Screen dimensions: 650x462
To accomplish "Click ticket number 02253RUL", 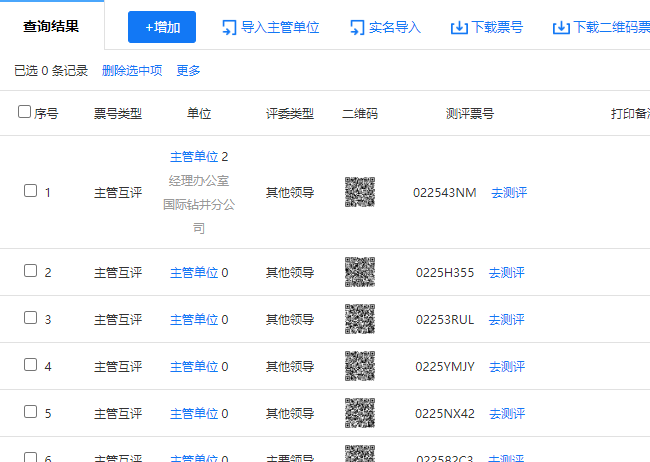I will [445, 319].
